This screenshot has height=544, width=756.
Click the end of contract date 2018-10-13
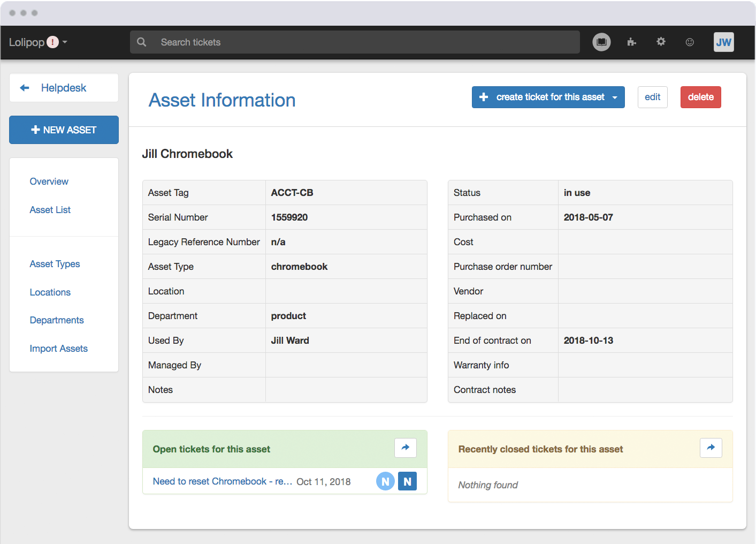pyautogui.click(x=589, y=341)
